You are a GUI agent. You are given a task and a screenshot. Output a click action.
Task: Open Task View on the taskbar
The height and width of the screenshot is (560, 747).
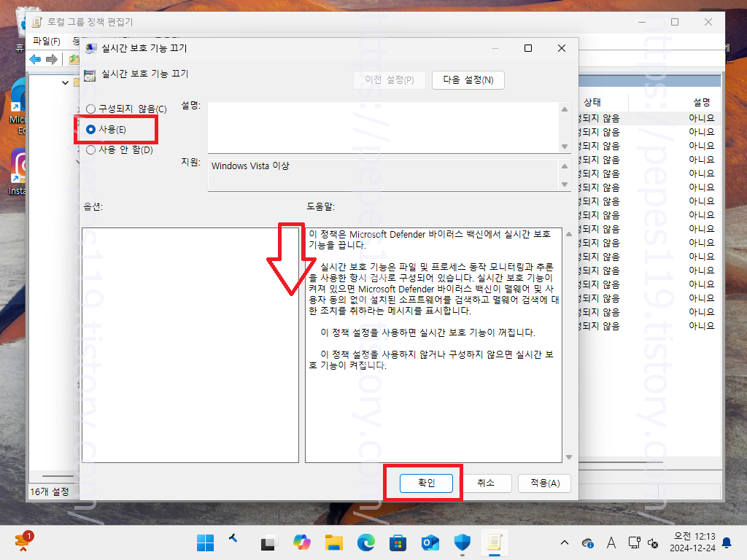click(x=269, y=542)
